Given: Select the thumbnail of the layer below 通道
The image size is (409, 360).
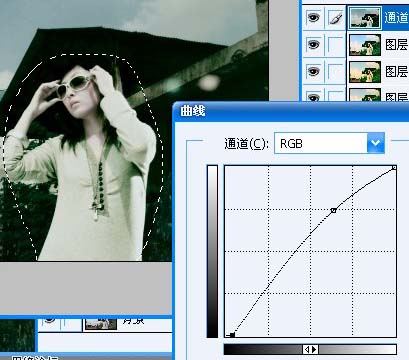Looking at the screenshot, I should tap(365, 45).
